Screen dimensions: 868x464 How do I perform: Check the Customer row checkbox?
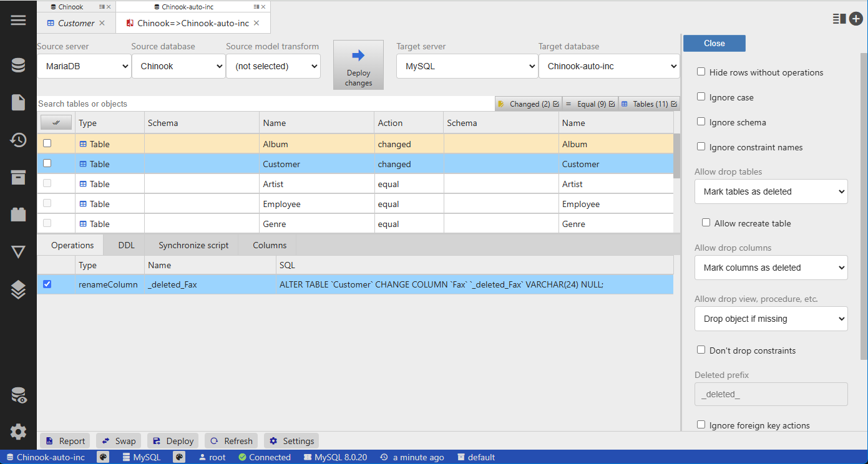tap(47, 163)
